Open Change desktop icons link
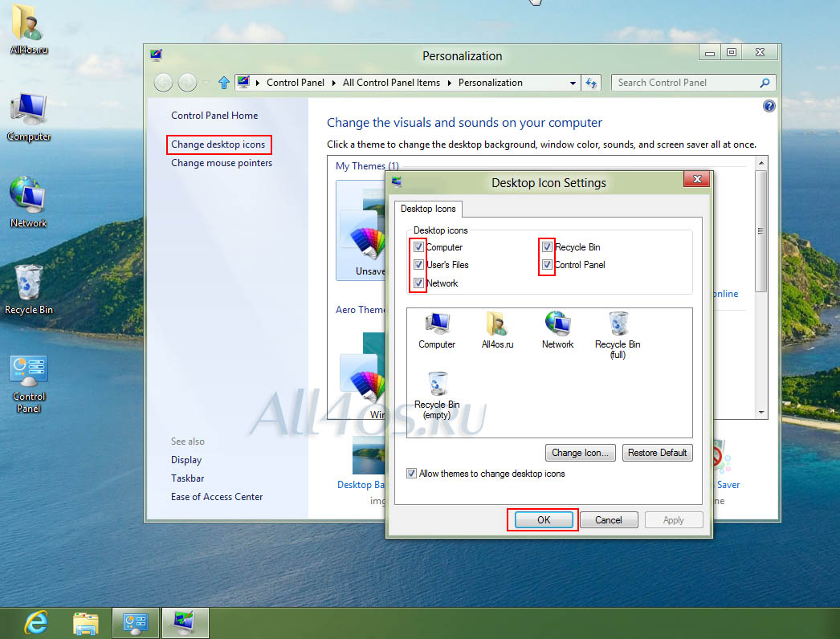Image resolution: width=840 pixels, height=639 pixels. tap(218, 144)
